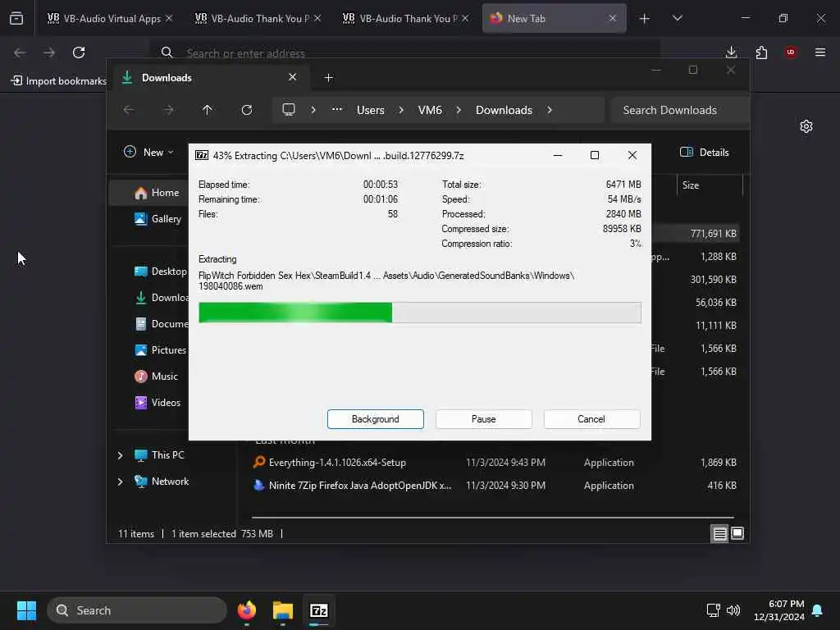Switch to the first VB-Audio Thank You tab

259,18
